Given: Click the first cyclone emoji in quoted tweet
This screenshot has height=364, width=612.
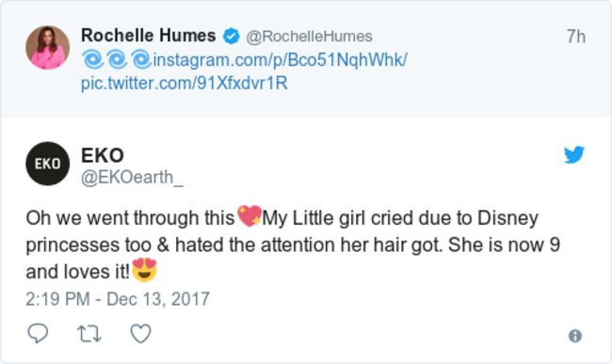Looking at the screenshot, I should pyautogui.click(x=92, y=59).
